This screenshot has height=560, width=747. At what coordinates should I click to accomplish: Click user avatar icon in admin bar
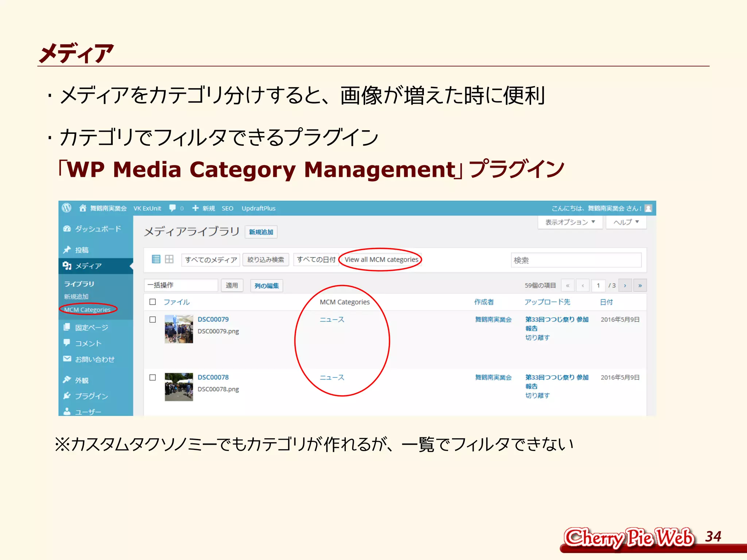point(648,208)
